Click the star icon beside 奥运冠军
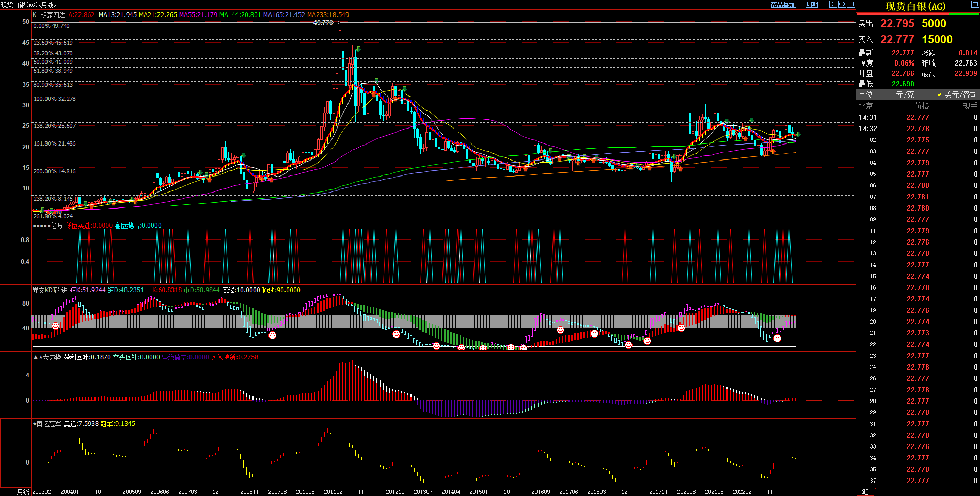 click(x=35, y=424)
